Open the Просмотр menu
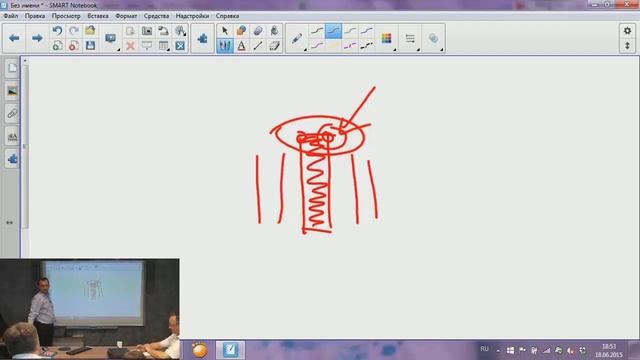 [66, 16]
